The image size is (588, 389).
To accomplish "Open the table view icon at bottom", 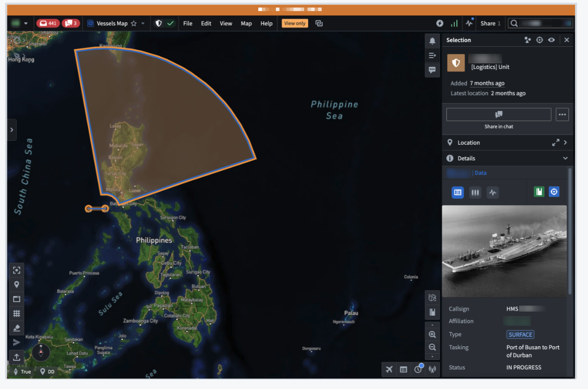I will pyautogui.click(x=403, y=369).
